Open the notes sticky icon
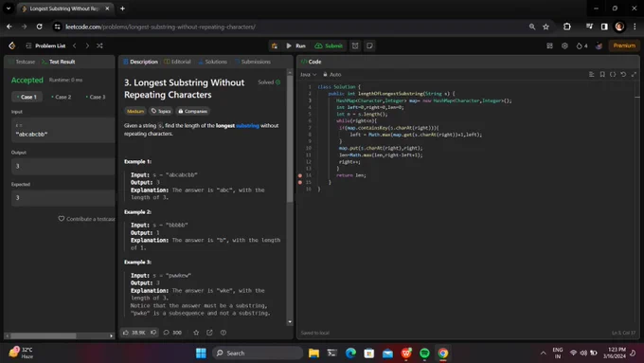644x363 pixels. coord(369,45)
